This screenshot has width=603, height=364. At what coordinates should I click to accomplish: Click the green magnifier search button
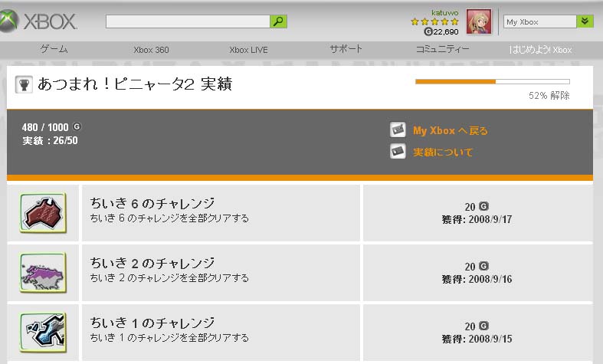coord(278,21)
